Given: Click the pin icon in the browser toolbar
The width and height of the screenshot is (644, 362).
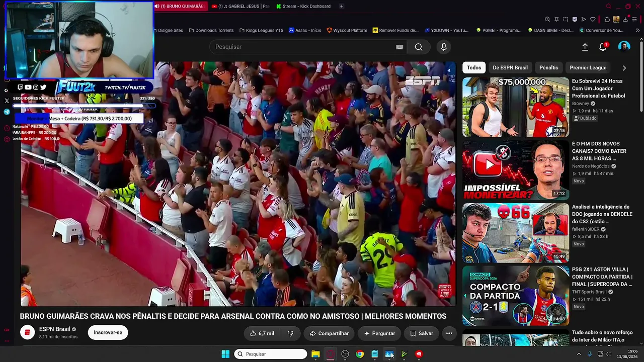Looking at the screenshot, I should click(x=556, y=20).
